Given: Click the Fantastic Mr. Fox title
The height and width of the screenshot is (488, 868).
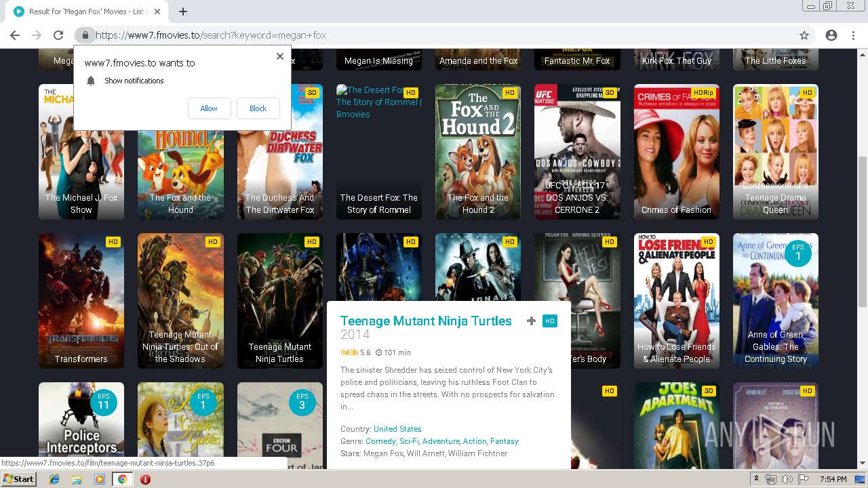Looking at the screenshot, I should pyautogui.click(x=577, y=60).
